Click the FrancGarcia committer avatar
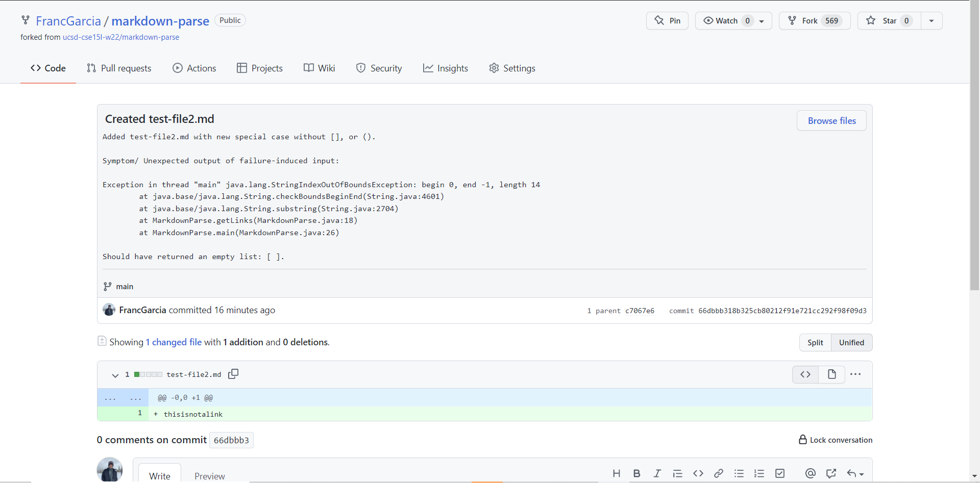Screen dimensions: 980x483 [109, 310]
